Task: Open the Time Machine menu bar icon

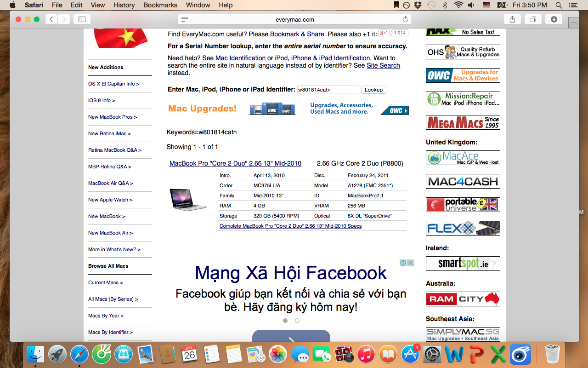Action: point(431,5)
